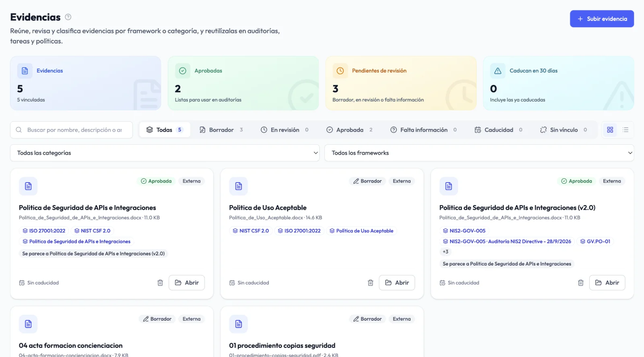Select the Todas filter tab
Viewport: 644px width, 357px height.
point(165,130)
